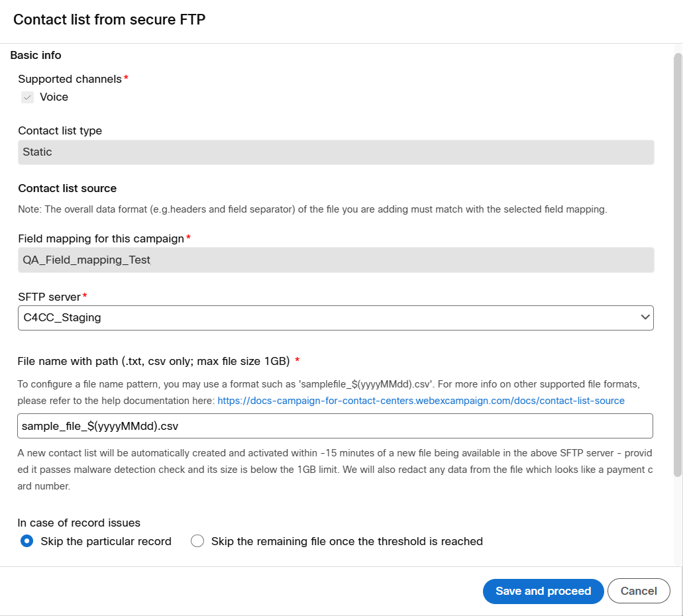Click the Field mapping for this campaign label
Screen dimensions: 683x616
coord(101,238)
